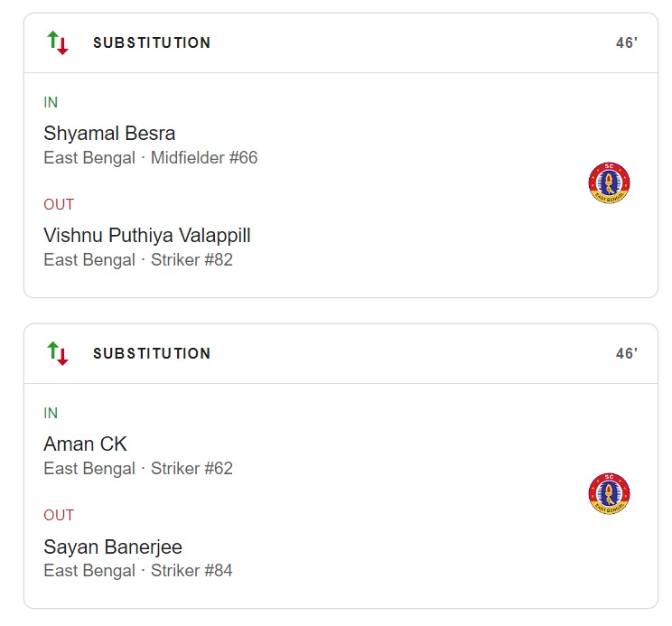The width and height of the screenshot is (672, 626).
Task: Click the "East Bengal · Striker #62" line
Action: (138, 469)
